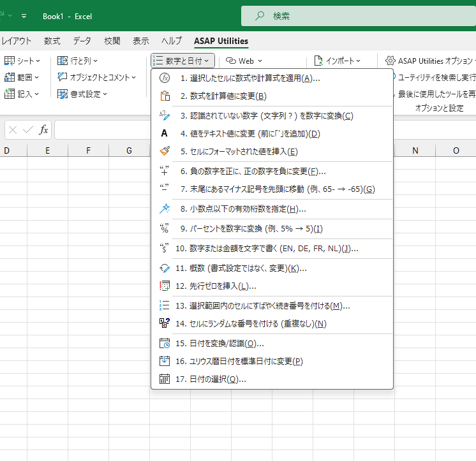Open the Quick Access Toolbar customize arrow
Image resolution: width=476 pixels, height=461 pixels.
(x=24, y=16)
